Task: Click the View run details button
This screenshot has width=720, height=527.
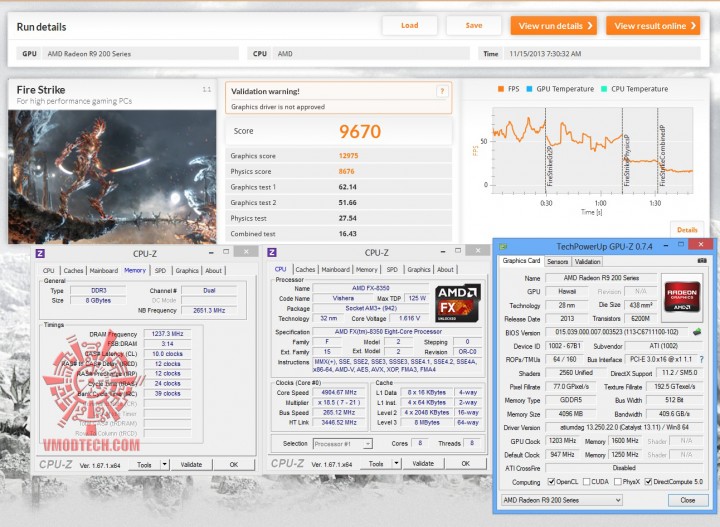Action: point(554,26)
